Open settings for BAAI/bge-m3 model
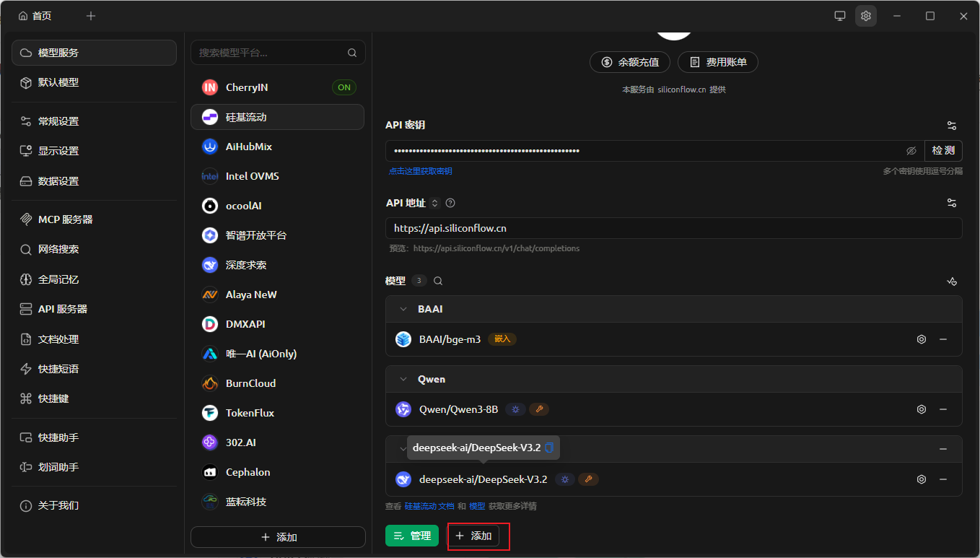 click(922, 339)
